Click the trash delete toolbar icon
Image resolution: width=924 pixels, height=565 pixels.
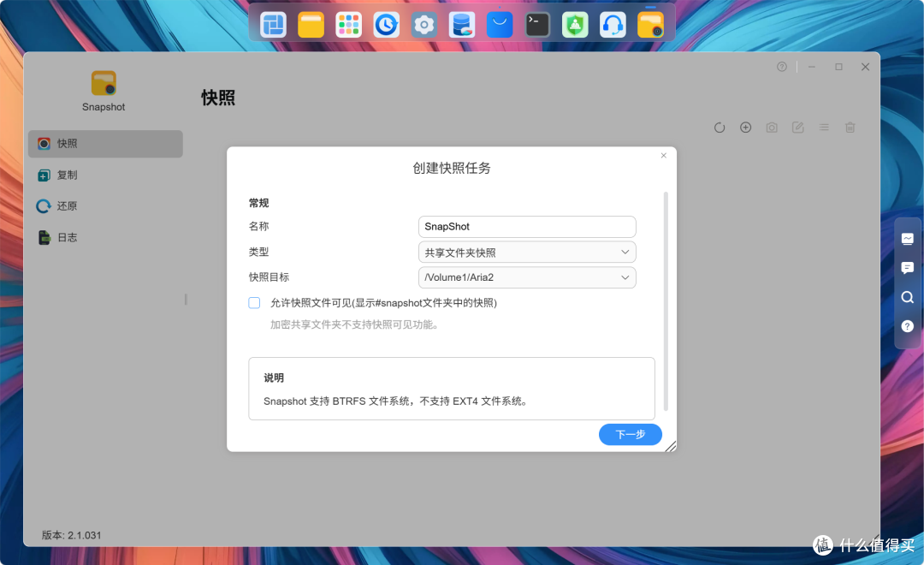point(850,128)
